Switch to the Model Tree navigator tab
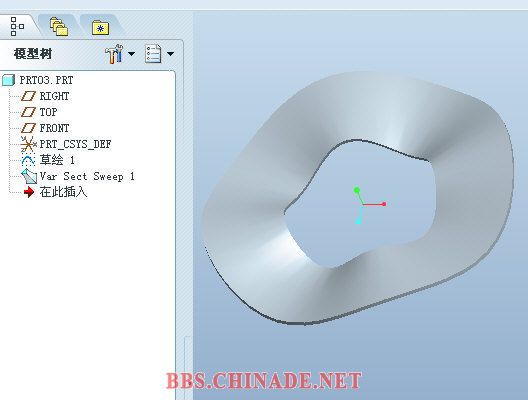The image size is (528, 400). coord(17,26)
